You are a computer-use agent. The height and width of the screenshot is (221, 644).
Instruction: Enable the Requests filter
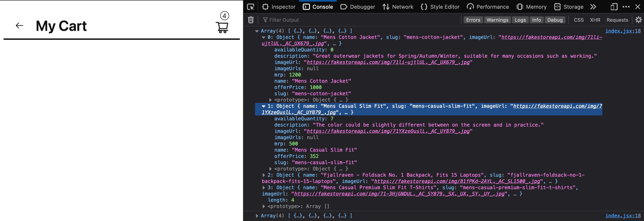(x=617, y=20)
